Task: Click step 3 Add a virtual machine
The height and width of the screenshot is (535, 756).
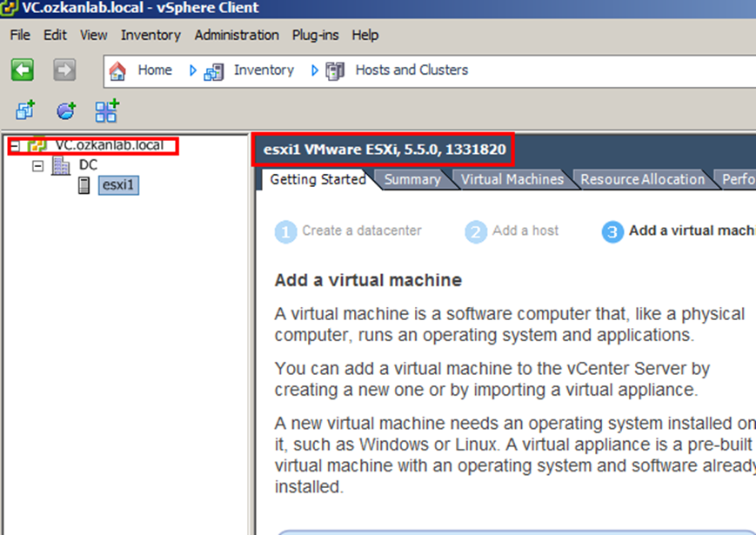Action: click(679, 231)
